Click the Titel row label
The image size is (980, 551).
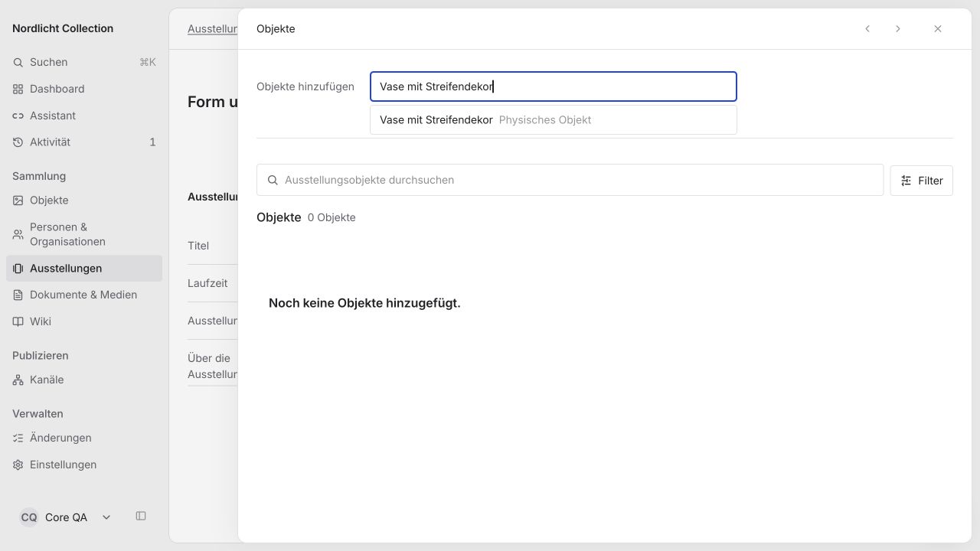point(198,246)
